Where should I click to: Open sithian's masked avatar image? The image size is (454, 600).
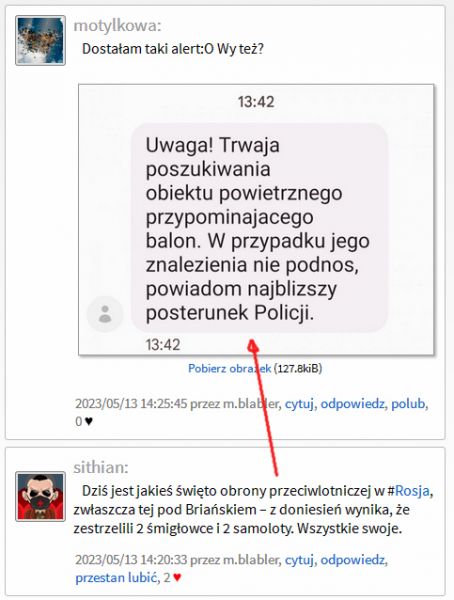40,496
